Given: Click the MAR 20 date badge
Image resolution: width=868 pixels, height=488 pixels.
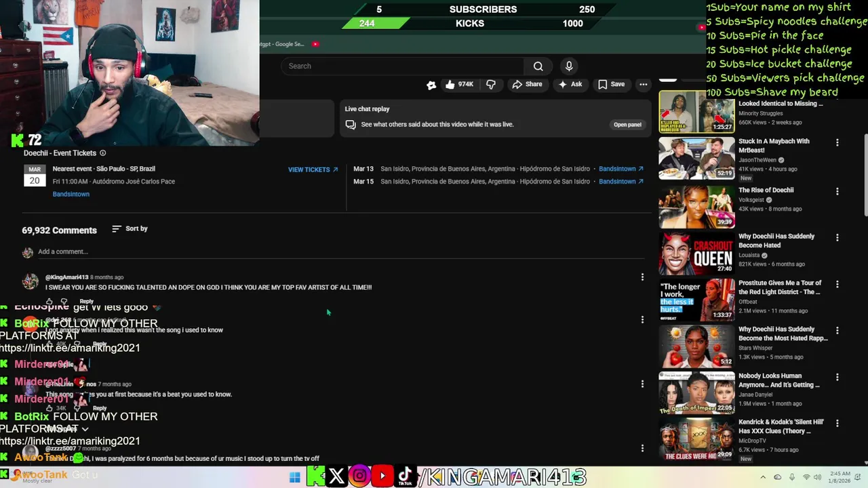Looking at the screenshot, I should point(35,177).
